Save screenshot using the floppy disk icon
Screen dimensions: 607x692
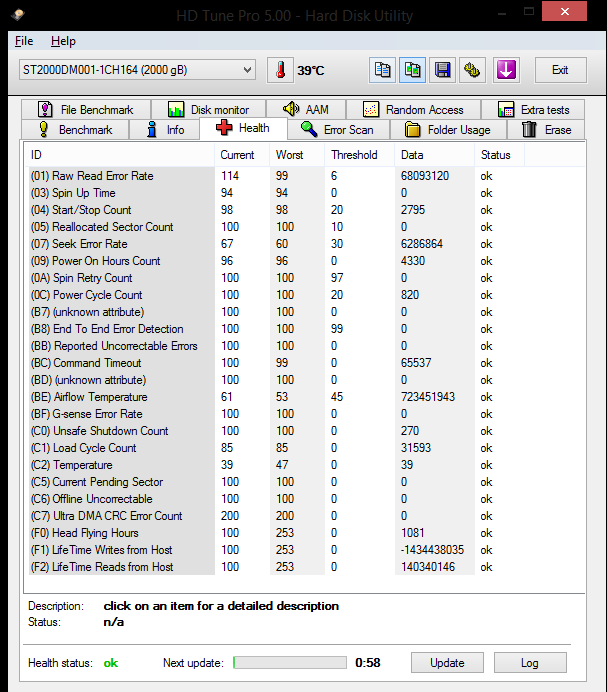(x=442, y=70)
